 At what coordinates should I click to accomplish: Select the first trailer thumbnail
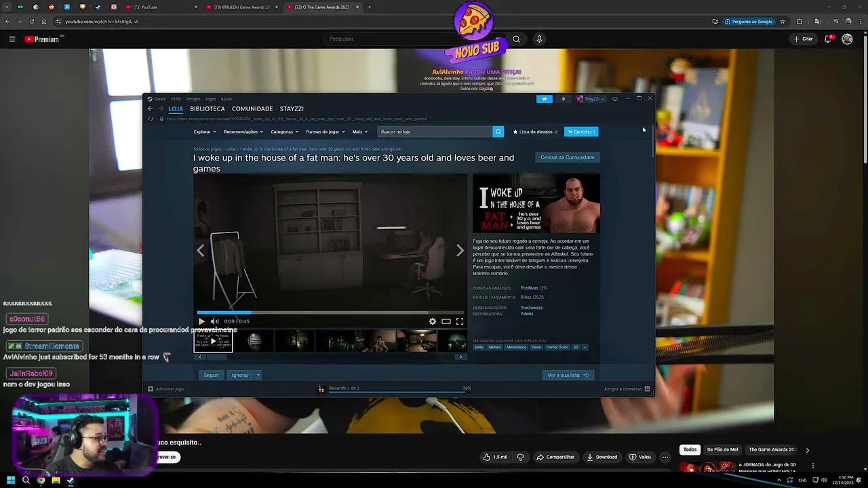click(x=214, y=341)
